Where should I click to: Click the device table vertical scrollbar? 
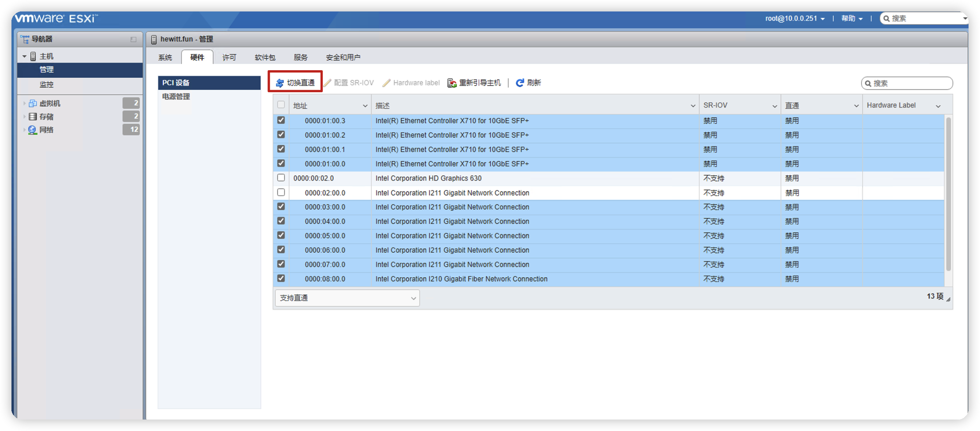tap(948, 194)
